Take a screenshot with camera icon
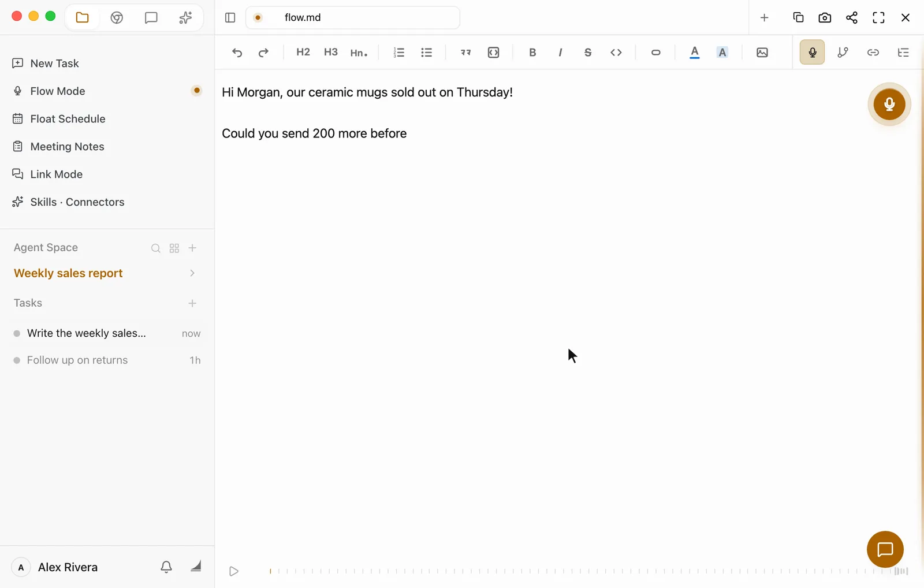 (825, 17)
